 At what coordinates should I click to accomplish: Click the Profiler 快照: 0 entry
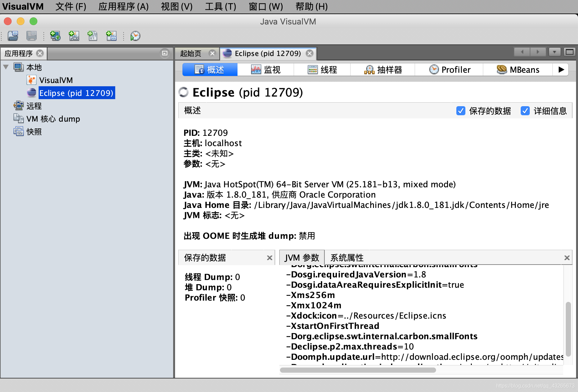[x=215, y=298]
